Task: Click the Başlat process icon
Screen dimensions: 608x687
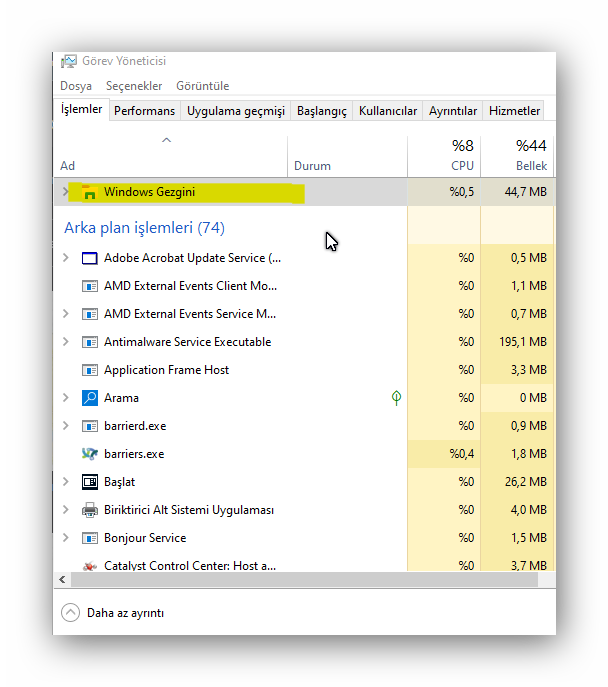Action: 89,482
